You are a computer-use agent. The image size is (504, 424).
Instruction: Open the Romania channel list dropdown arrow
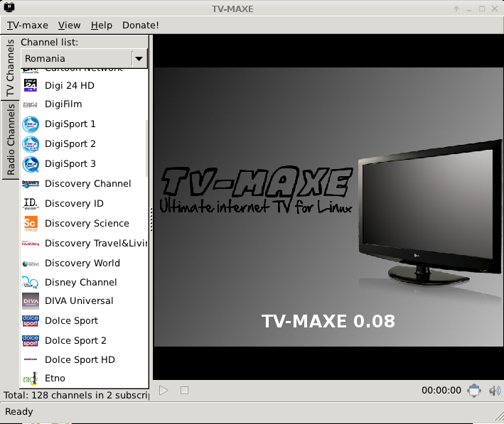tap(139, 59)
